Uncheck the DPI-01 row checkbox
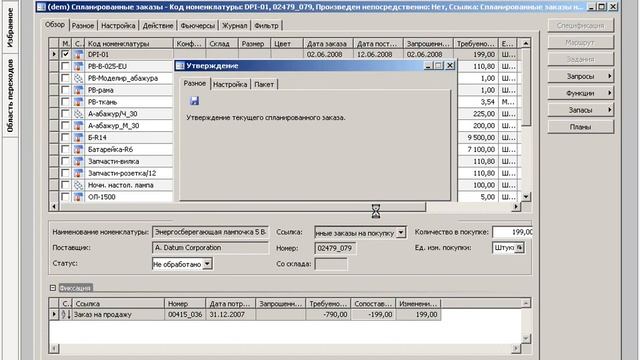Image resolution: width=640 pixels, height=360 pixels. click(x=65, y=54)
